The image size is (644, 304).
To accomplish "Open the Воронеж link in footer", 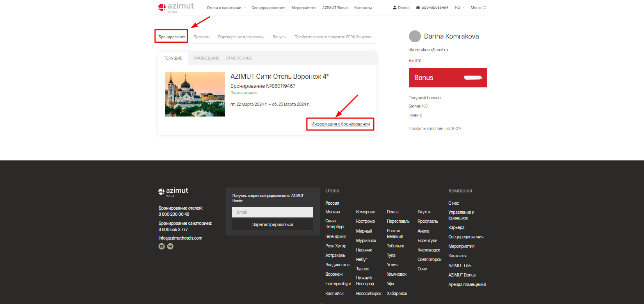I will pyautogui.click(x=334, y=274).
